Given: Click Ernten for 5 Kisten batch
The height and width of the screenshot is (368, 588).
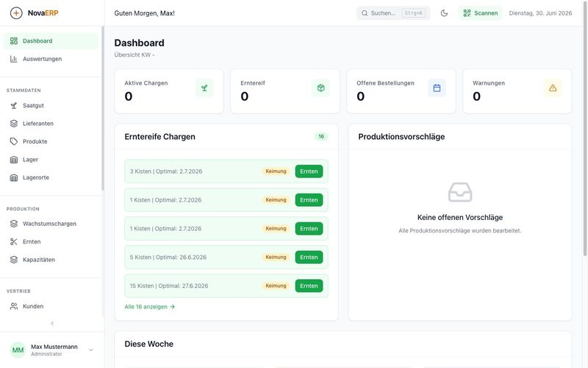Looking at the screenshot, I should pos(309,257).
